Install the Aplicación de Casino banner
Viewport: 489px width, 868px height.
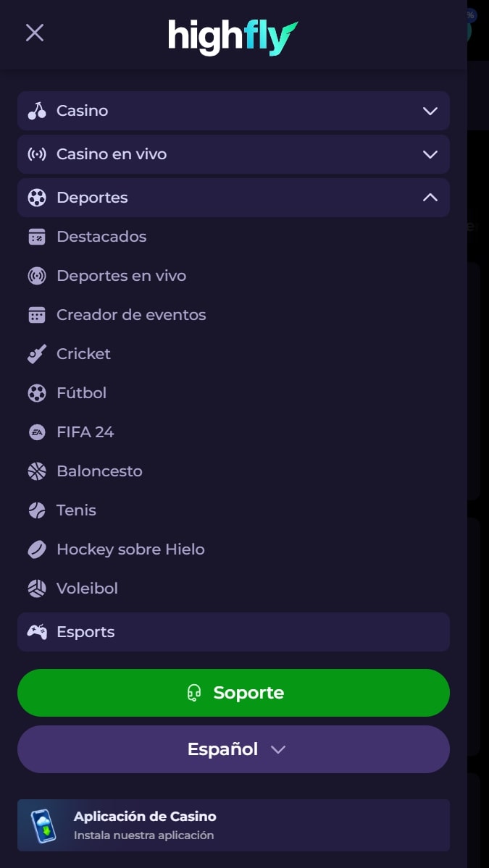(233, 825)
